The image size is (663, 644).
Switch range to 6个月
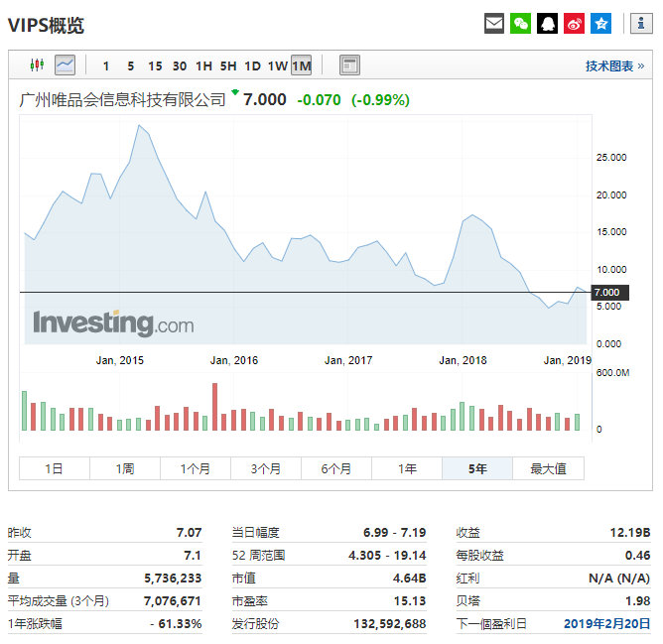[x=336, y=468]
